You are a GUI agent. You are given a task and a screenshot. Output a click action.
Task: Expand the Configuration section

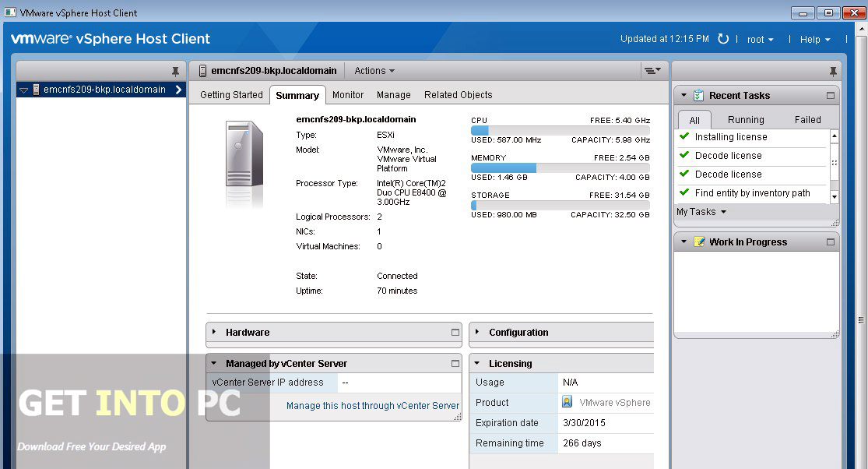click(476, 332)
